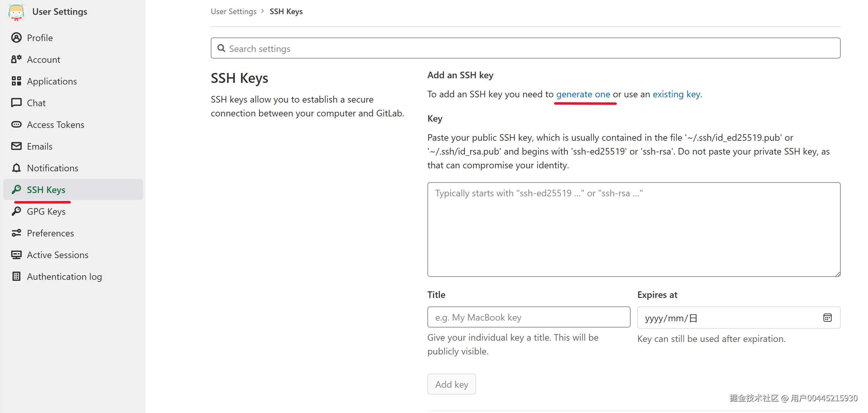The height and width of the screenshot is (413, 868).
Task: Click the Emails envelope icon
Action: (16, 146)
